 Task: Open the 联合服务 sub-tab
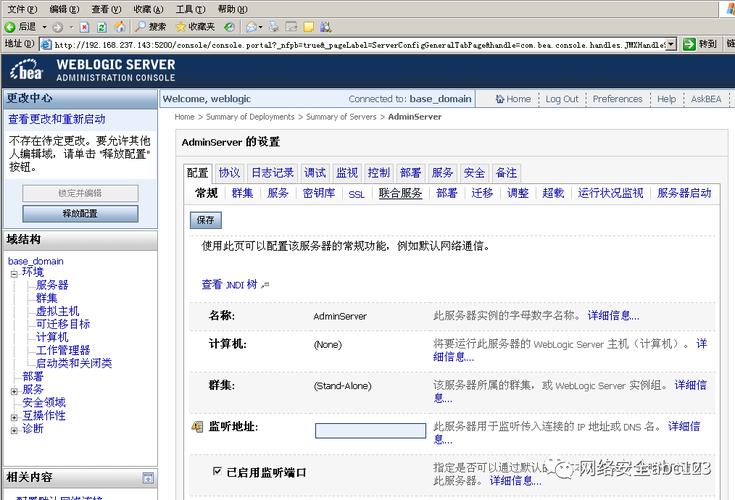point(400,193)
